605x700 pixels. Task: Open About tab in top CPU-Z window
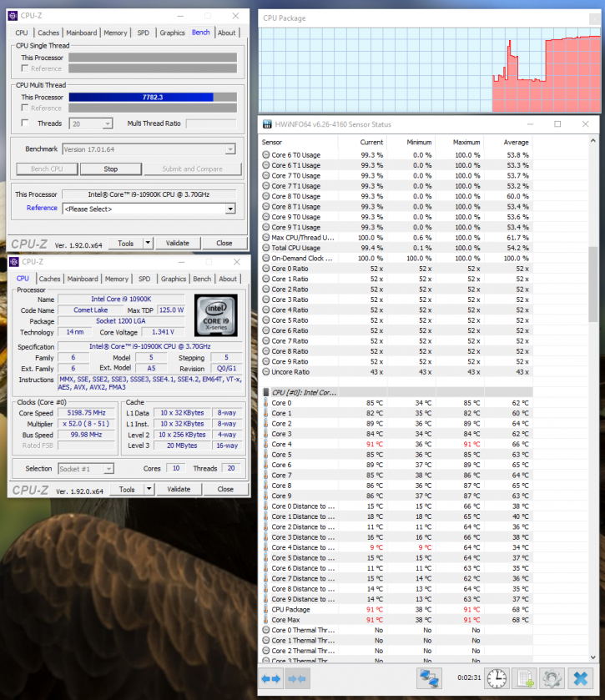(227, 33)
